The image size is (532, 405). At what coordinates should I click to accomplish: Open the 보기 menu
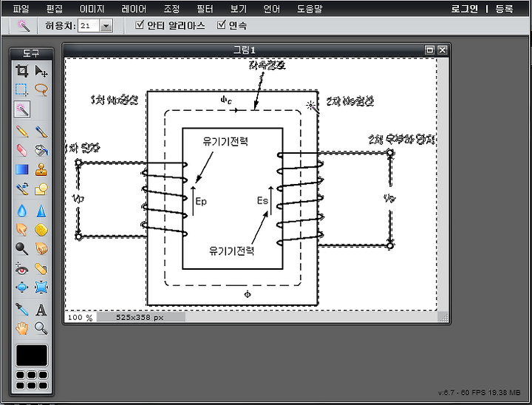238,9
